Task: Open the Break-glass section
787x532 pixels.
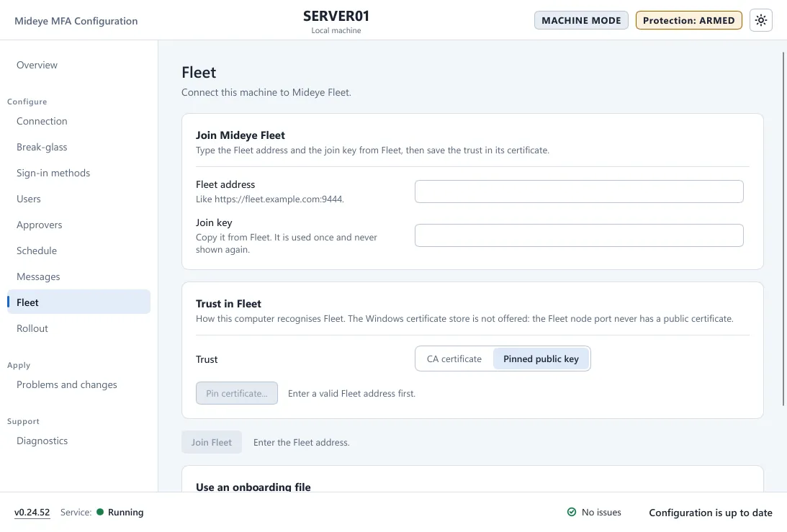Action: coord(42,147)
